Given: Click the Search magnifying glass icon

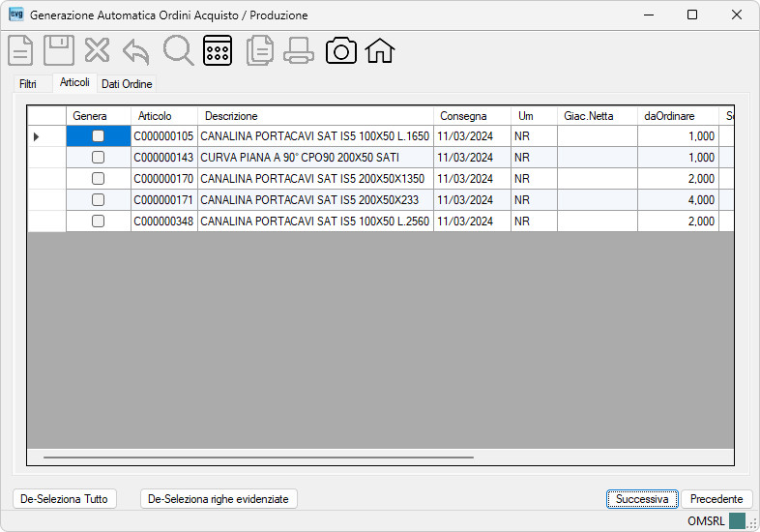Looking at the screenshot, I should [x=178, y=50].
